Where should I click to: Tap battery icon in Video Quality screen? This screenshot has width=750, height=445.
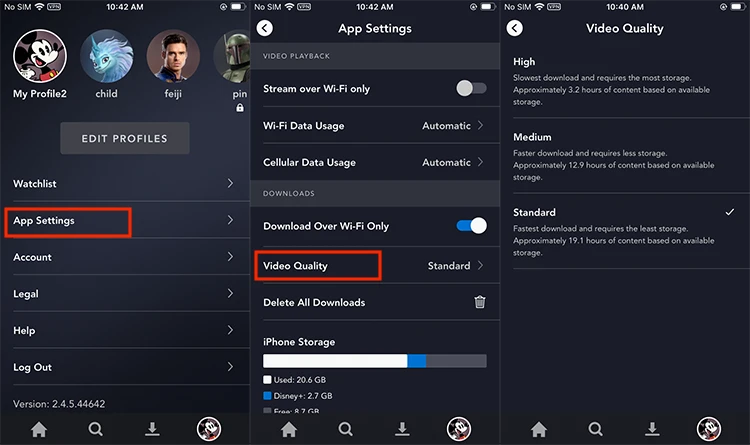click(739, 7)
